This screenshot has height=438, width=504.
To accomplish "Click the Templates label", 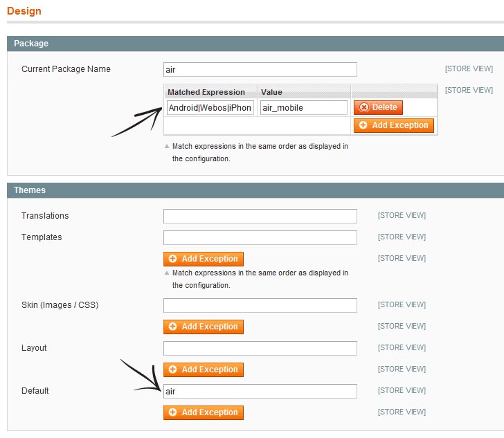I will click(42, 237).
